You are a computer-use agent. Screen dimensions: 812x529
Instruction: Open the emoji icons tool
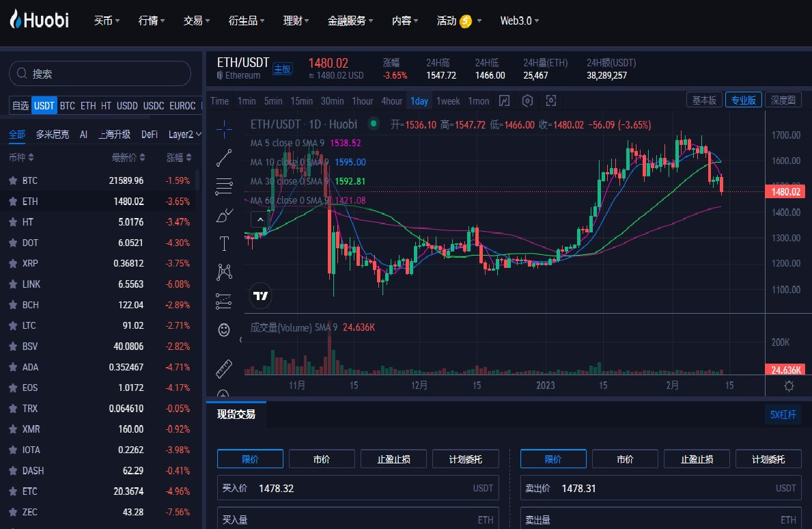224,329
